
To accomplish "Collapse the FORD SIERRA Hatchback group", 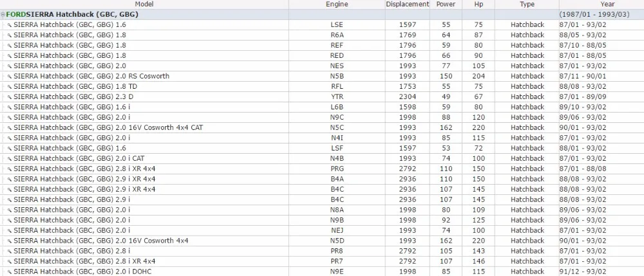I will point(3,15).
